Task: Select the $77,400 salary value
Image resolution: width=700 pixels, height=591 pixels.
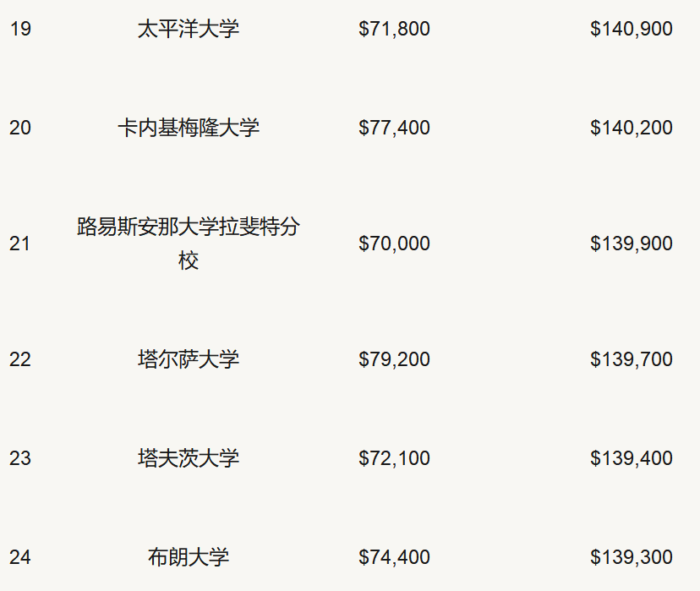Action: (x=394, y=129)
